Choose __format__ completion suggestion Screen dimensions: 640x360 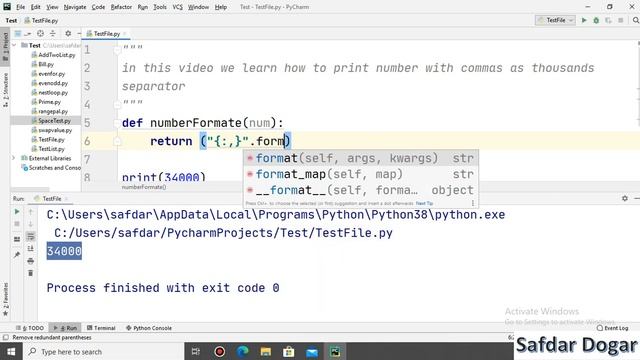coord(361,190)
